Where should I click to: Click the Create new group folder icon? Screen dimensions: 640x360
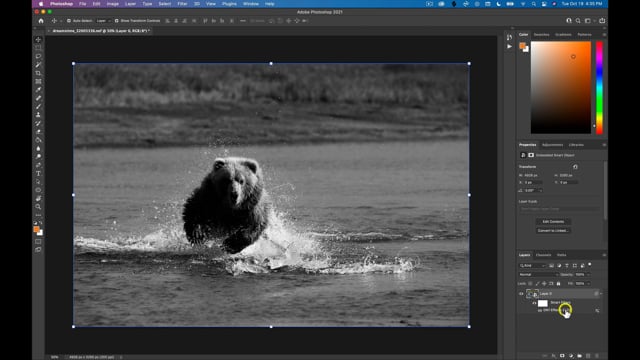click(x=579, y=356)
